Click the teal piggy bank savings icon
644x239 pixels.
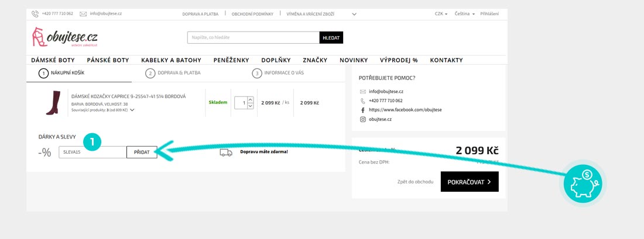(x=583, y=183)
